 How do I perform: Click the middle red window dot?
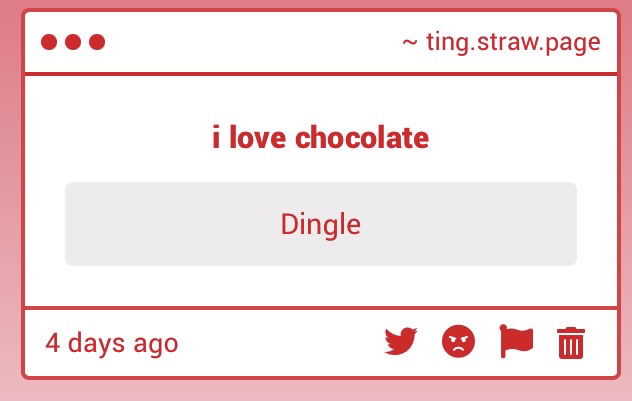pos(73,42)
